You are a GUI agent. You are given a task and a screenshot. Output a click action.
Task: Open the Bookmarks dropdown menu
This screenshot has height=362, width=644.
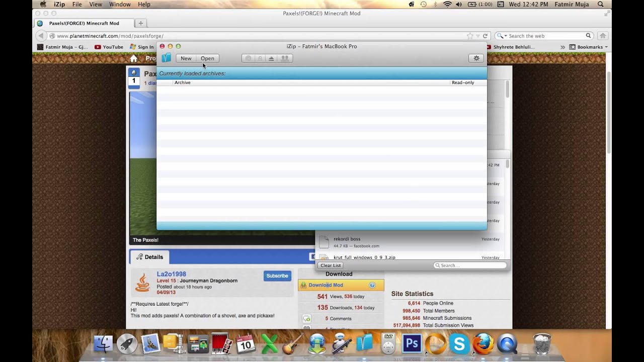pos(589,47)
